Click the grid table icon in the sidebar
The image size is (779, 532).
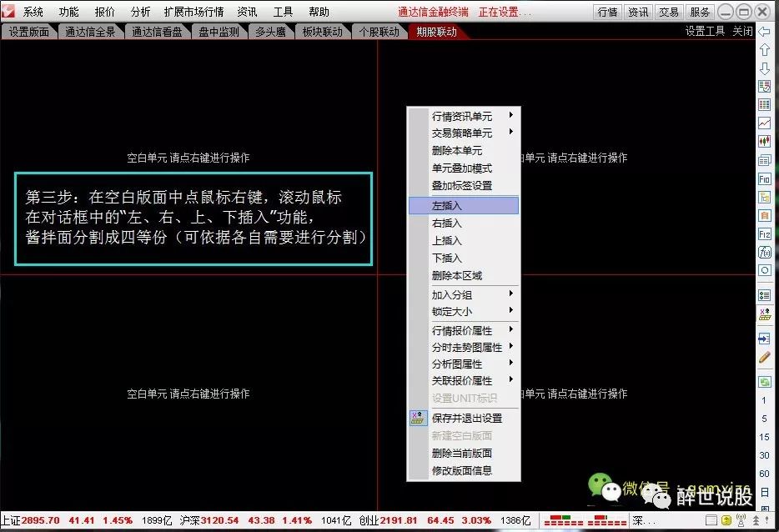coord(765,105)
